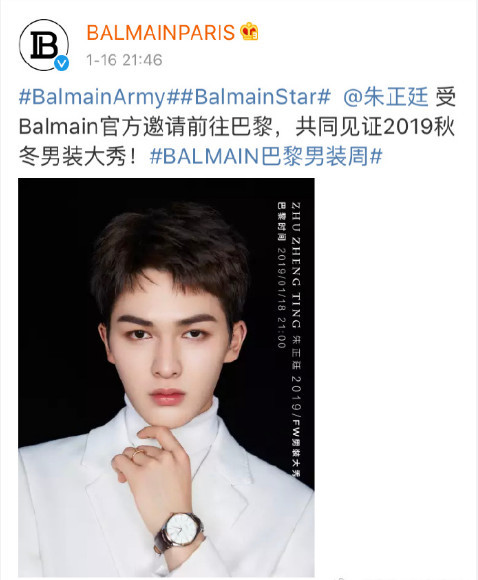Tap the 巴黎时间 label on the poster

tap(282, 221)
